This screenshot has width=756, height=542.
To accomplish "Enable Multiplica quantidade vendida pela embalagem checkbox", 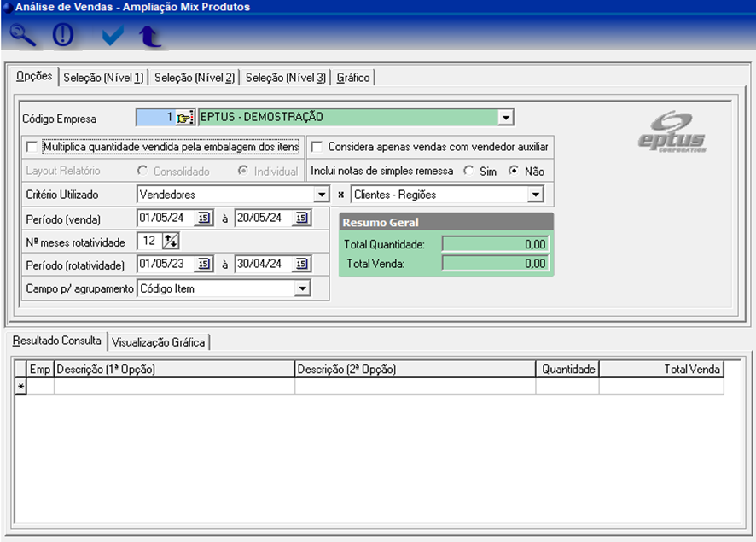I will (32, 147).
